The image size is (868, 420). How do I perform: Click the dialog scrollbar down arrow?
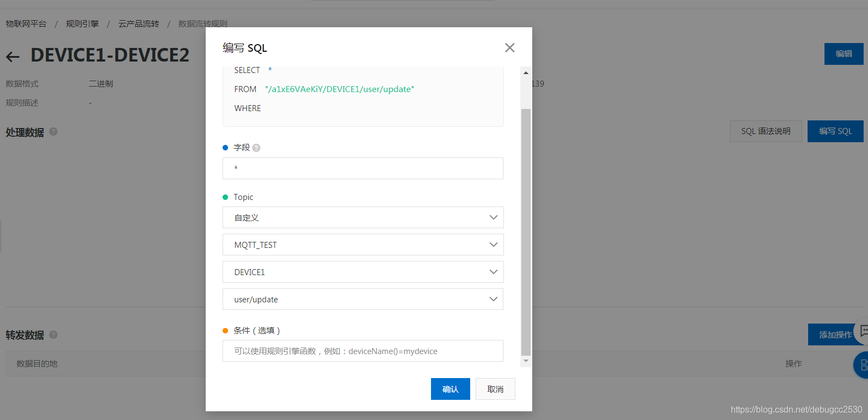(526, 361)
